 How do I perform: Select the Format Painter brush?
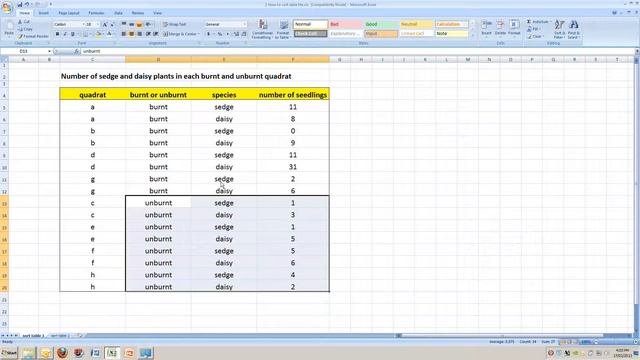coord(33,36)
